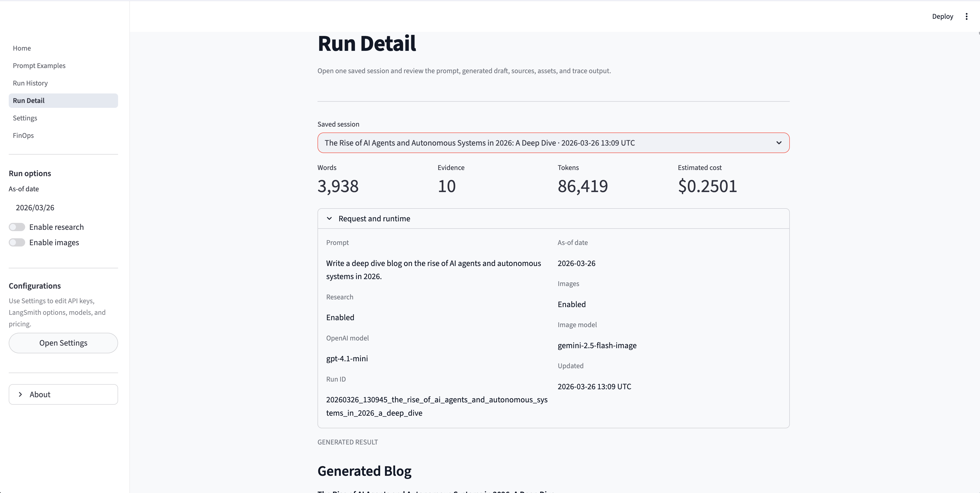Open the FinOps page

(x=23, y=136)
